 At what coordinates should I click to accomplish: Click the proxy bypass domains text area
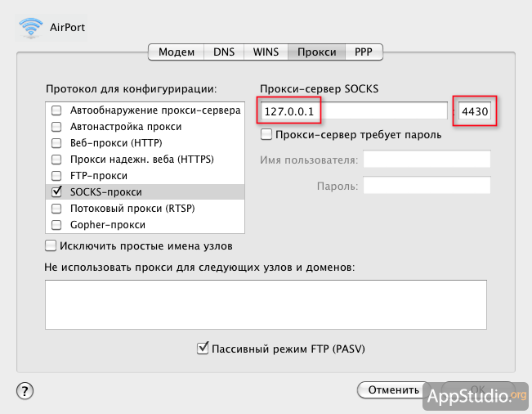click(266, 304)
